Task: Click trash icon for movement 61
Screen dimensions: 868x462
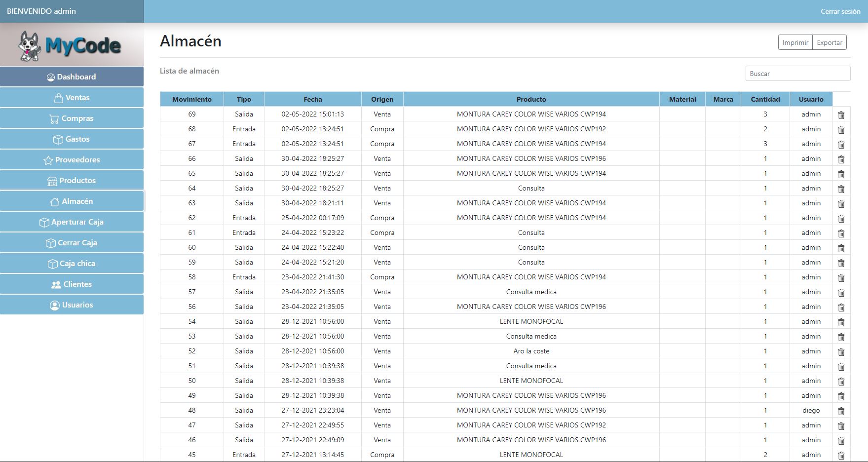Action: [x=841, y=233]
